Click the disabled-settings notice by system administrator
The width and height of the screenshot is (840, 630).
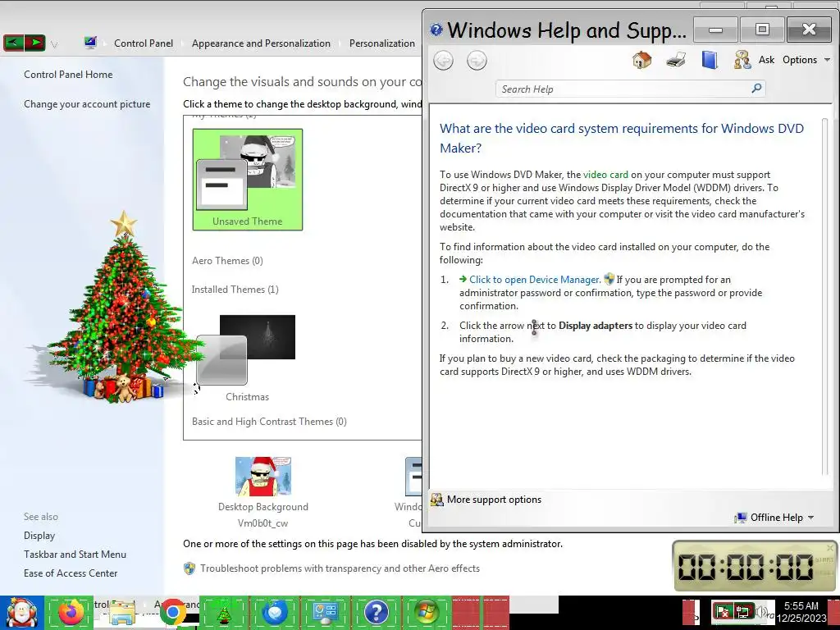point(373,544)
